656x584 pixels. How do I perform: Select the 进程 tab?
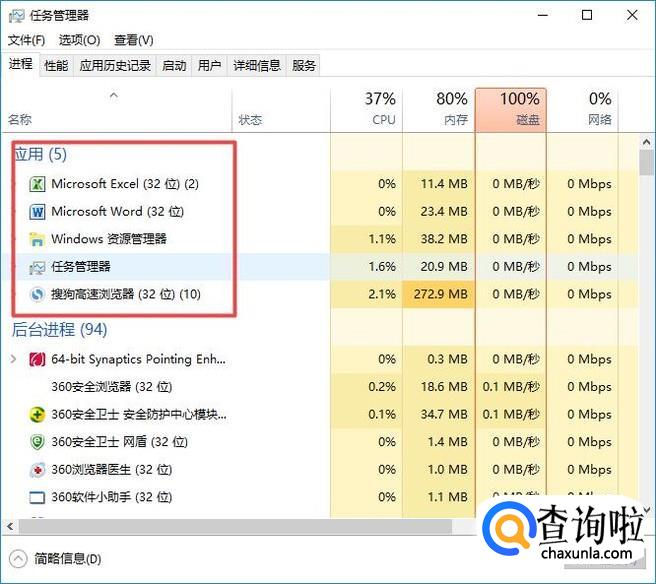pyautogui.click(x=20, y=64)
